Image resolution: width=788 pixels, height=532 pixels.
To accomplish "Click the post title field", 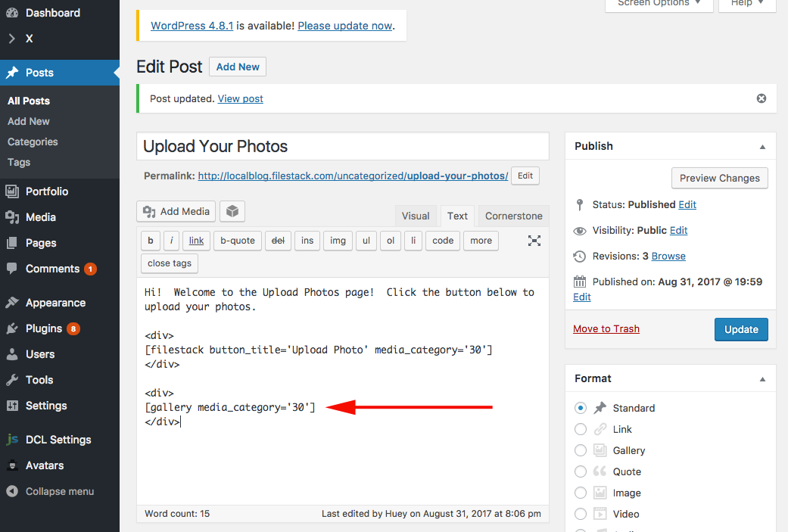I will point(343,146).
